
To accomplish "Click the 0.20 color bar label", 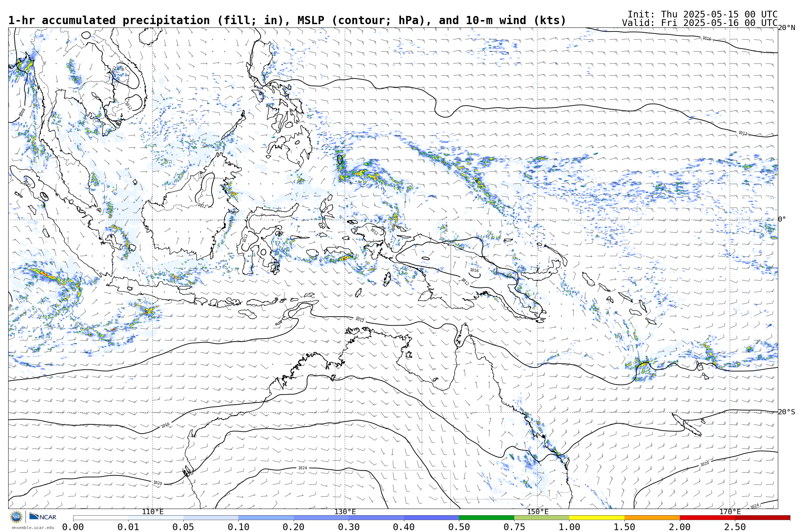I will [294, 527].
